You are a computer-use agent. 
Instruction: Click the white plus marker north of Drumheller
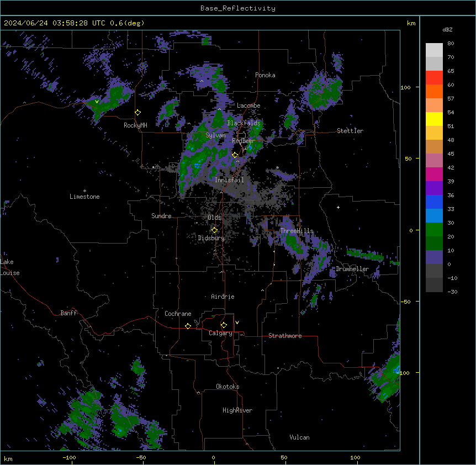[338, 207]
